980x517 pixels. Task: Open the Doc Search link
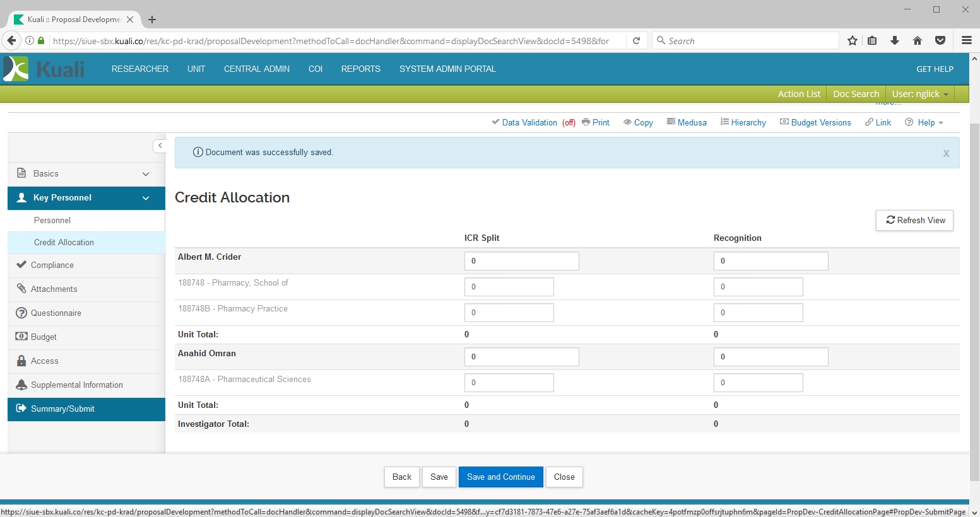coord(856,94)
